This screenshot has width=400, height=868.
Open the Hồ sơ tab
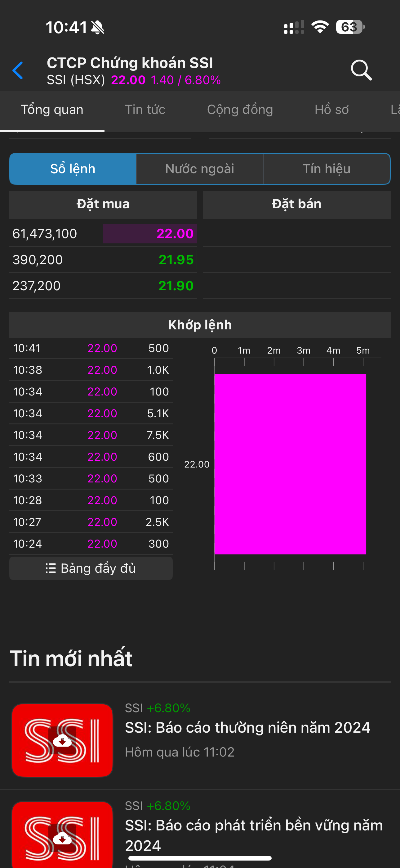click(x=331, y=110)
